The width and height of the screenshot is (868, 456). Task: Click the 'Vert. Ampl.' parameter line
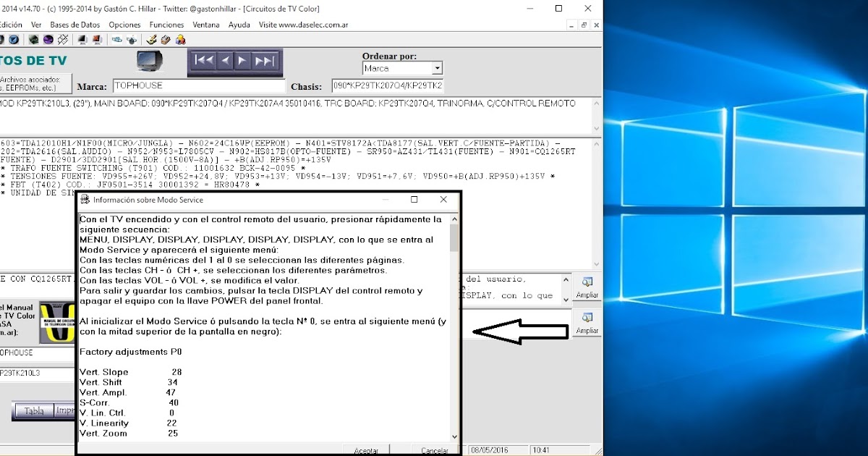(128, 392)
